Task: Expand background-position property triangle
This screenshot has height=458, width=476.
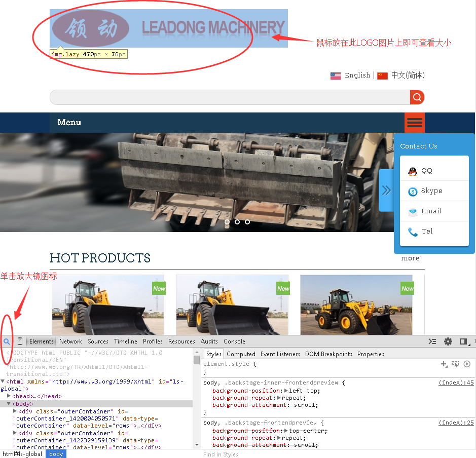Action: [x=285, y=391]
